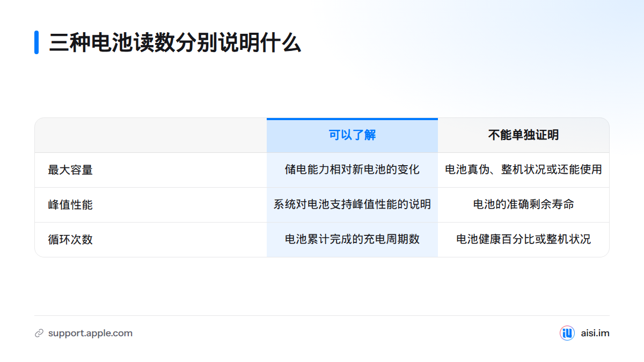
Task: Click cell 电池累计完成的充电周期数
Action: (352, 240)
